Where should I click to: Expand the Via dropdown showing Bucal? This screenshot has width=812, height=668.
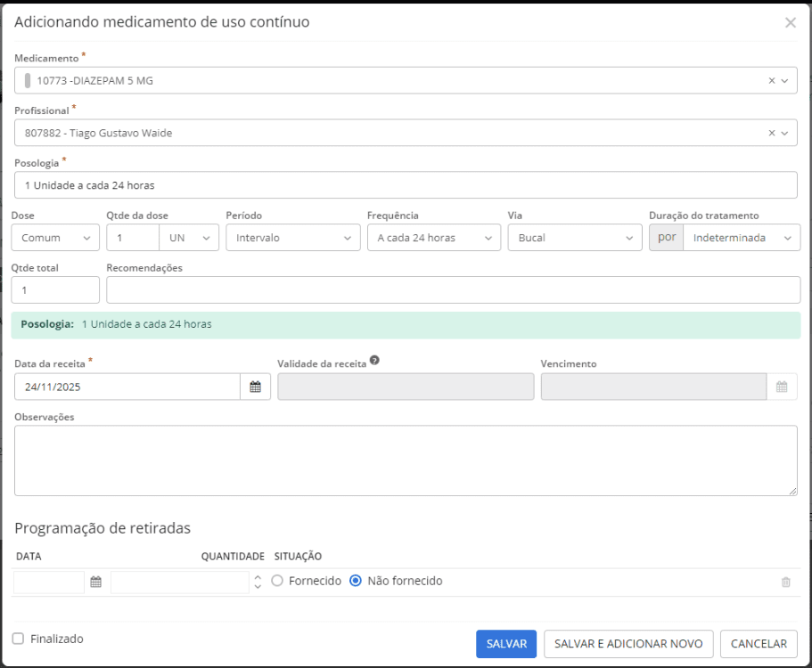pyautogui.click(x=574, y=238)
